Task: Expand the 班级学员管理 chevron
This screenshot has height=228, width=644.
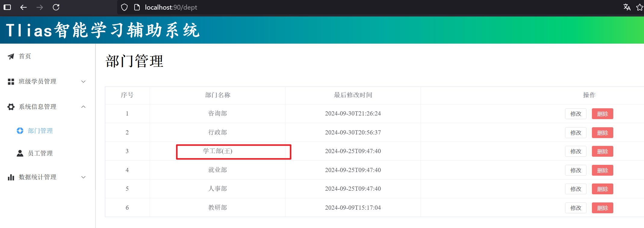Action: coord(83,82)
